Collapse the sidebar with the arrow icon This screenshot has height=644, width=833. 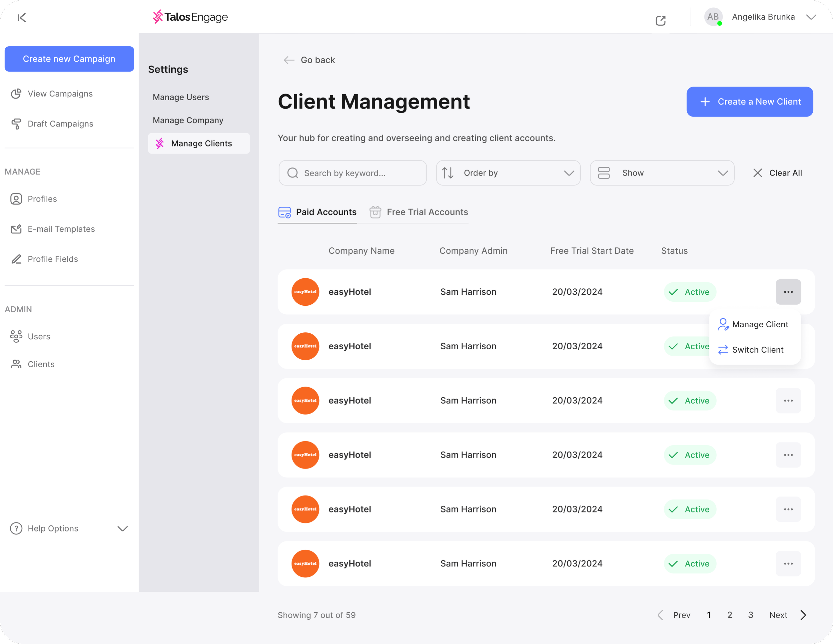[x=22, y=18]
